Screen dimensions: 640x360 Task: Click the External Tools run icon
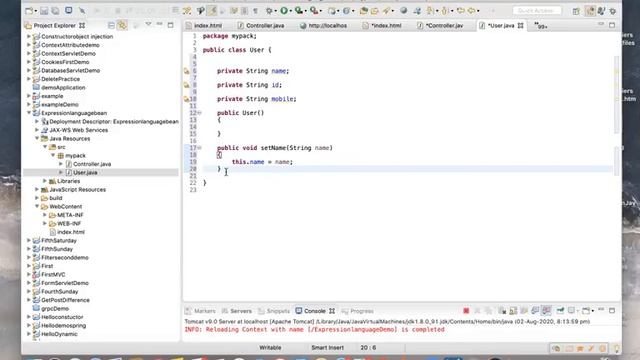coord(314,11)
